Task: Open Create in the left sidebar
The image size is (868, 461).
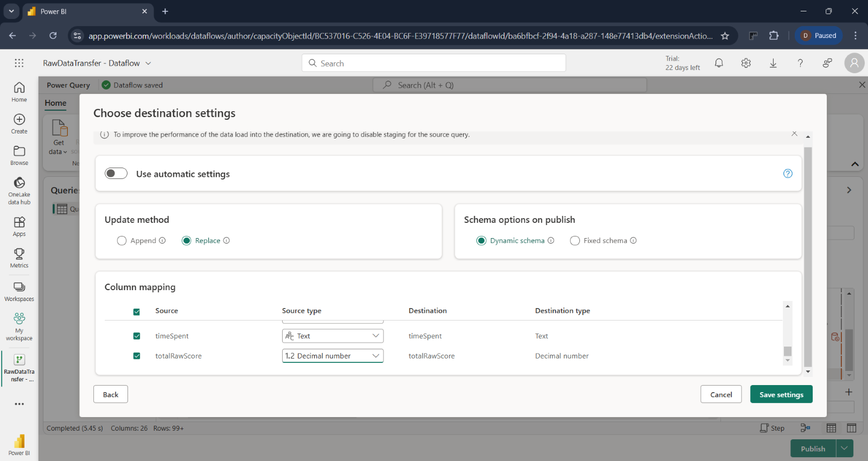Action: coord(19,124)
